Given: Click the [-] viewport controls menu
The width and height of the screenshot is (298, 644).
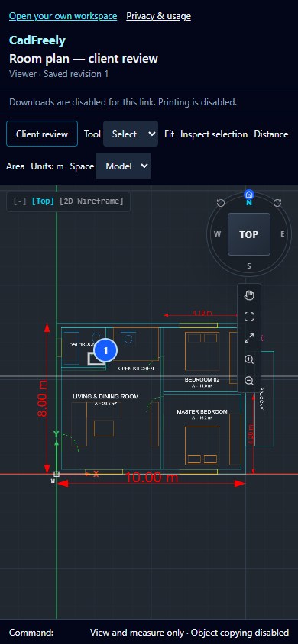Looking at the screenshot, I should [x=21, y=201].
